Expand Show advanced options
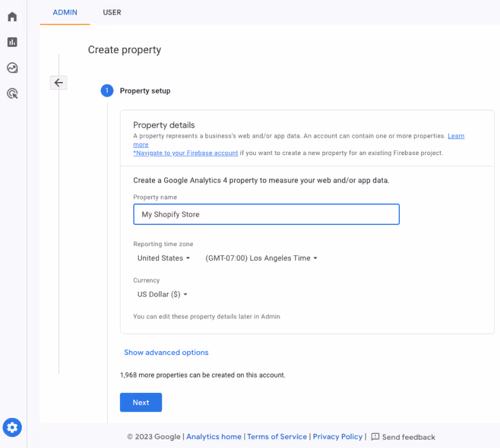This screenshot has width=500, height=448. click(166, 353)
